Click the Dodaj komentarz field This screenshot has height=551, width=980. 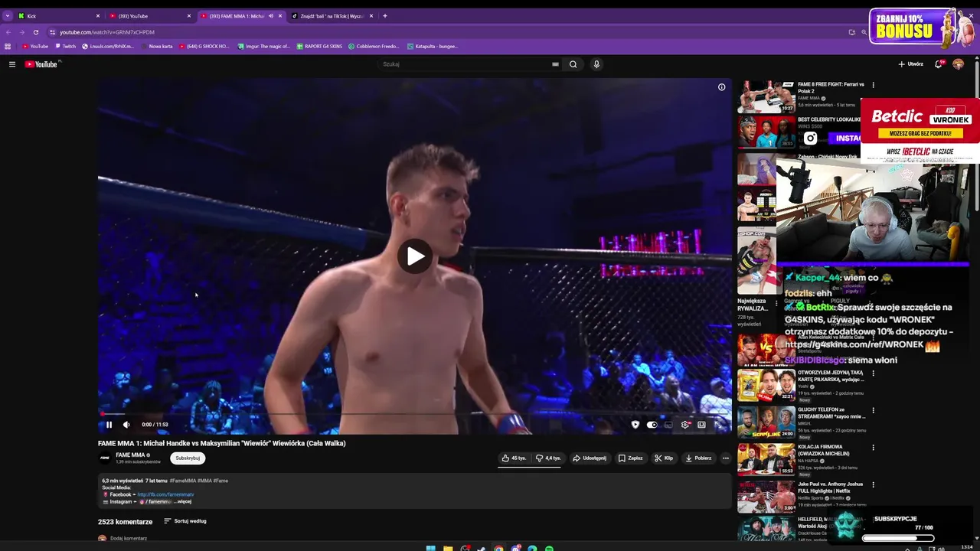point(129,538)
